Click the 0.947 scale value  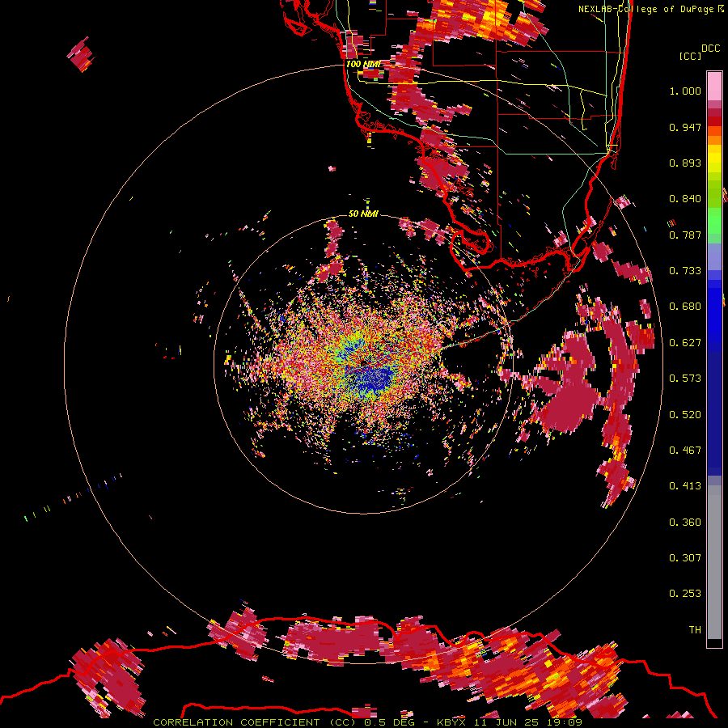click(x=685, y=127)
